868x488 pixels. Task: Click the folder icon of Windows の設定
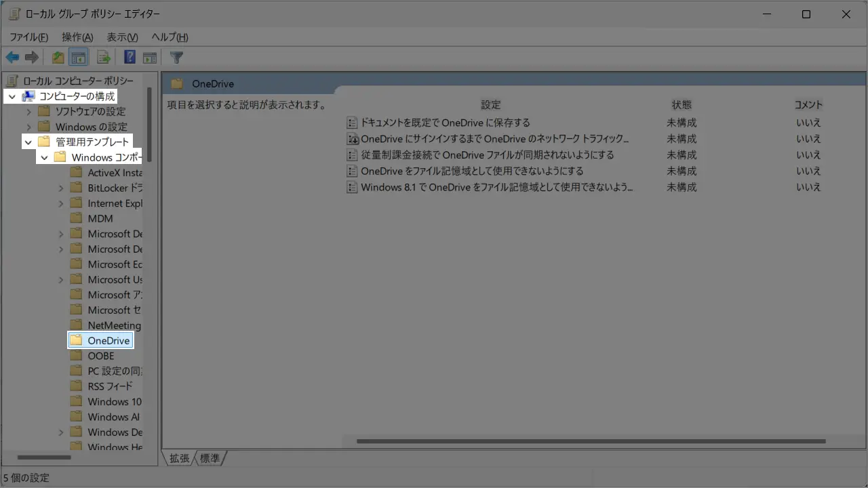tap(44, 127)
